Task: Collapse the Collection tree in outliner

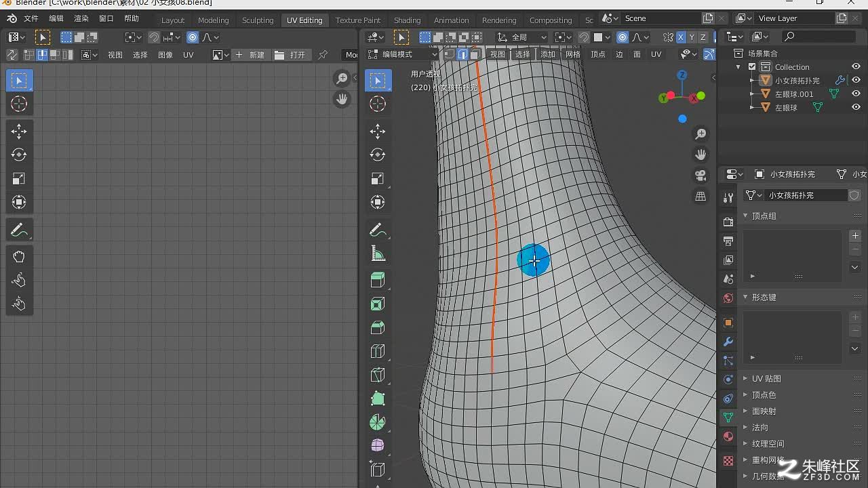Action: (738, 66)
